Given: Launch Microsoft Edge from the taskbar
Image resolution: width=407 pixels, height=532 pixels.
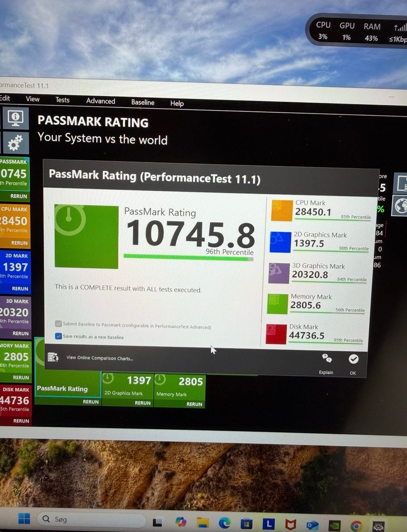Looking at the screenshot, I should (224, 523).
